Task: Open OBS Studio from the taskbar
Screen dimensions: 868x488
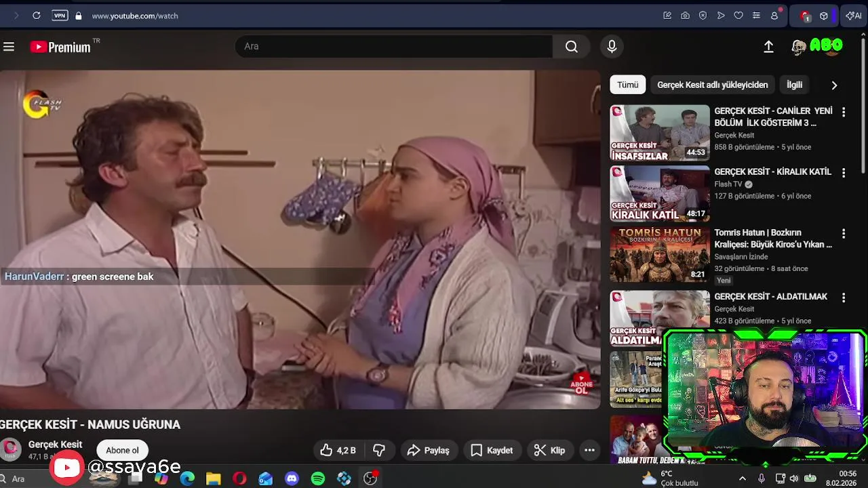Action: 370,479
